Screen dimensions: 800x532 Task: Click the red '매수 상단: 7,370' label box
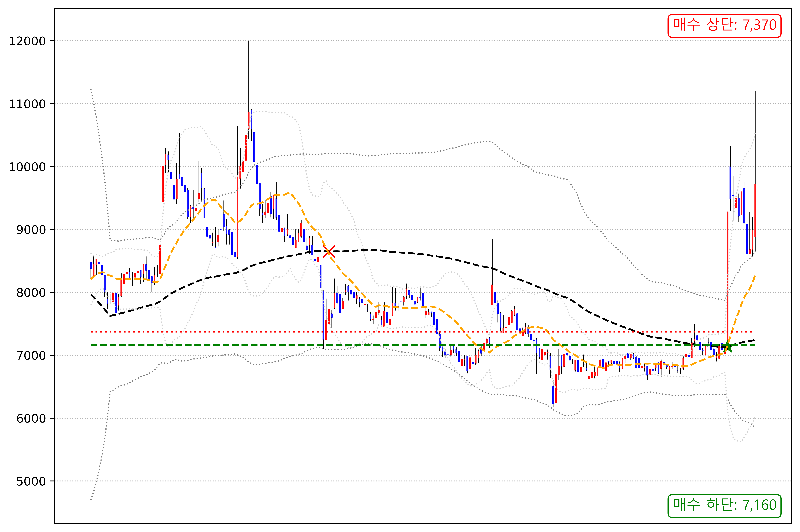coord(724,26)
